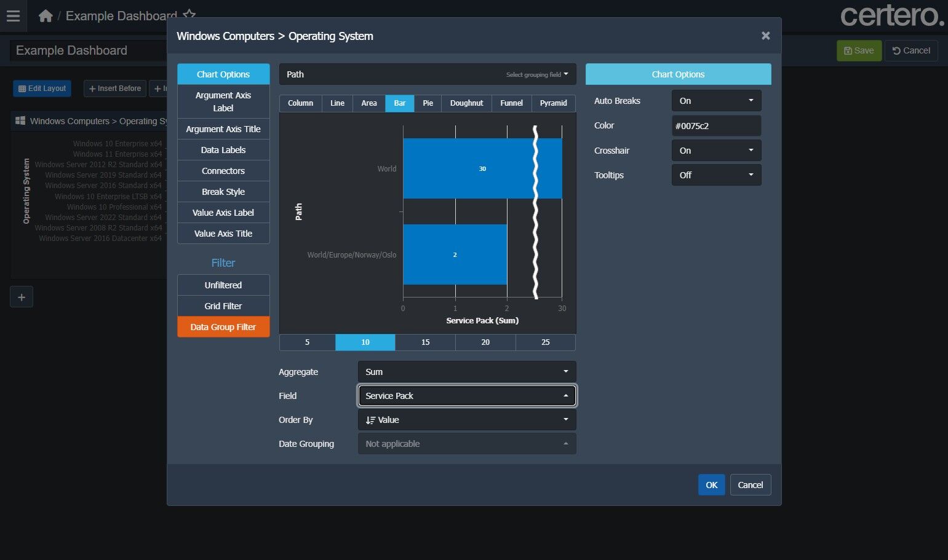Set item count to 15
Screen dimensions: 948x560
click(425, 342)
